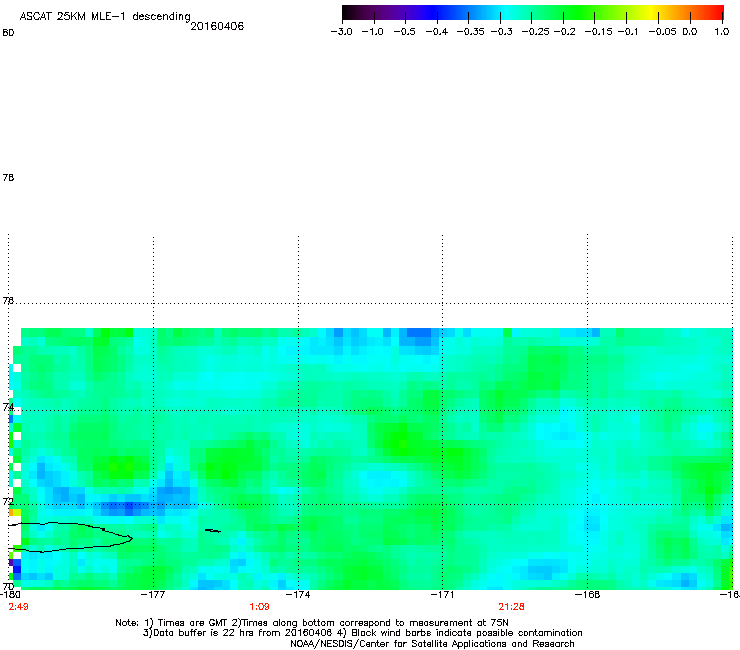Click the latitude label 72
740x650 pixels.
(8, 501)
